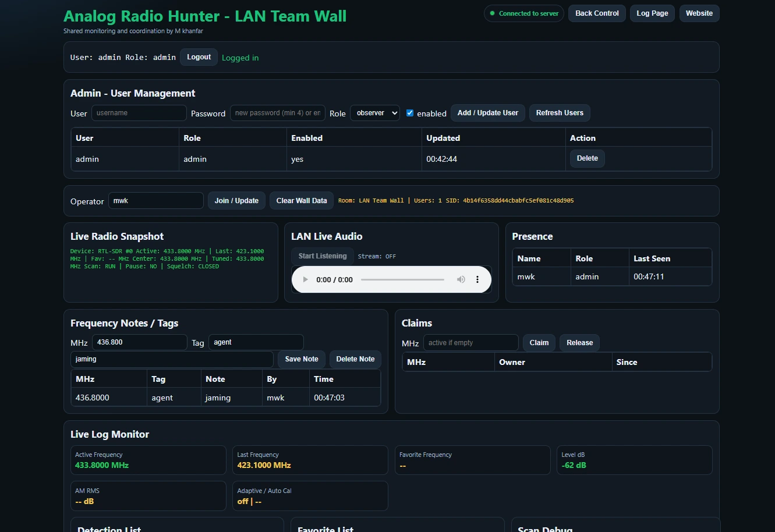This screenshot has height=532, width=775.
Task: Open the Role dropdown showing observer
Action: coord(374,113)
